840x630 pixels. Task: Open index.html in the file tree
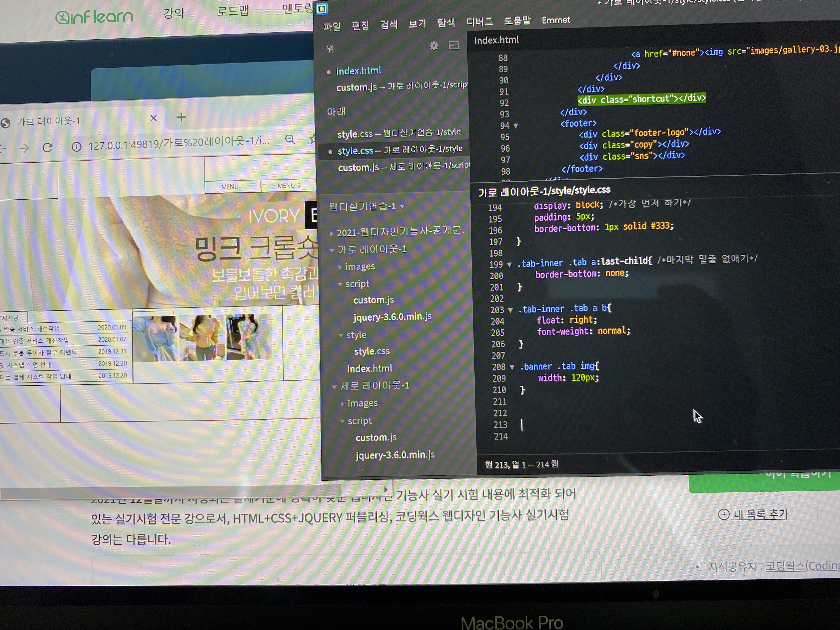tap(370, 368)
